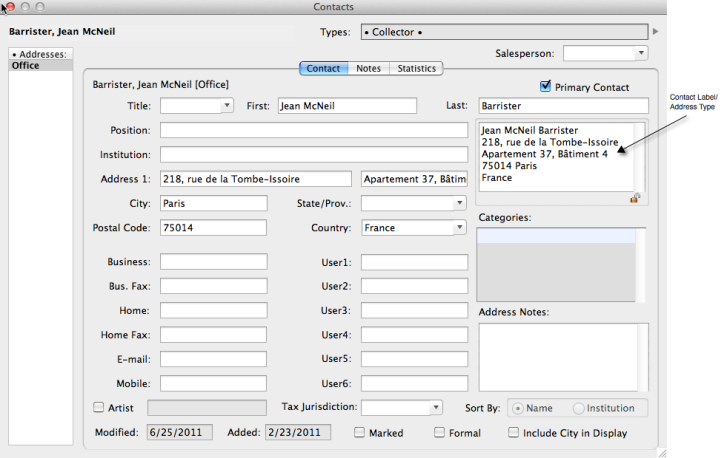Expand the State/Prov. dropdown
Screen dimensions: 724x458
(x=459, y=204)
